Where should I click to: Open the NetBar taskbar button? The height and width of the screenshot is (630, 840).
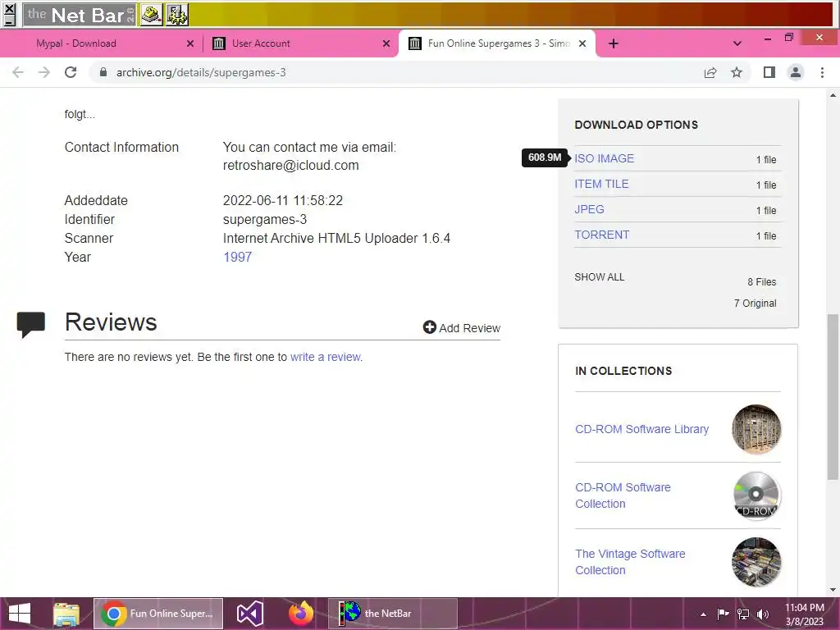(392, 614)
